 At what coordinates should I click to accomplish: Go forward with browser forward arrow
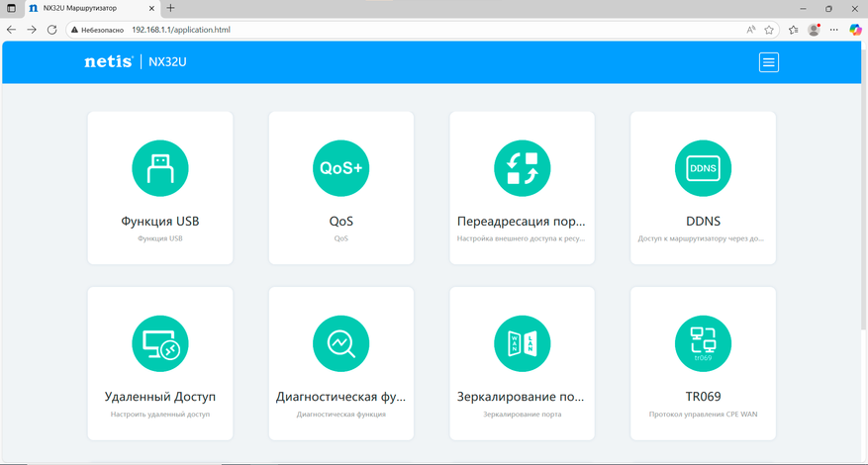[x=32, y=30]
